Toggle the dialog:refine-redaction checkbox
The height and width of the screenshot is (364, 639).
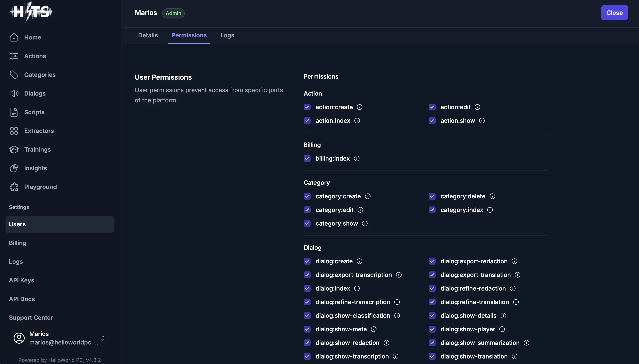coord(432,288)
